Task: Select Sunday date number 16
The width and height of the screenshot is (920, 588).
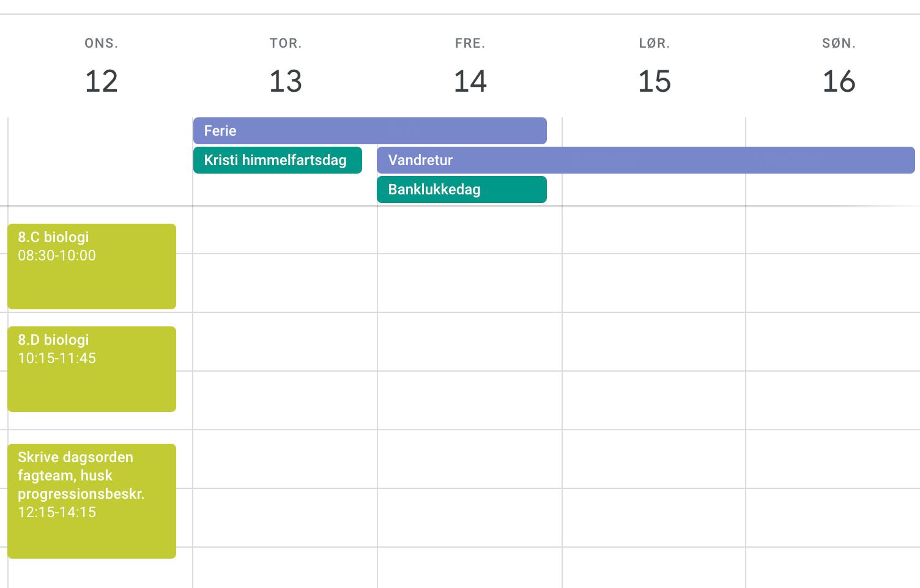Action: click(839, 81)
